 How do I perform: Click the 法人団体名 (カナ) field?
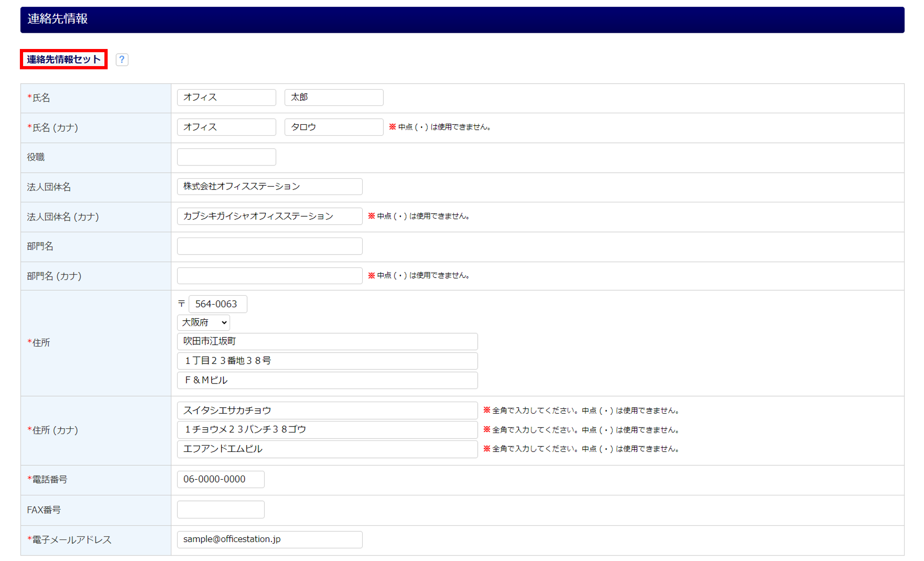coord(269,216)
